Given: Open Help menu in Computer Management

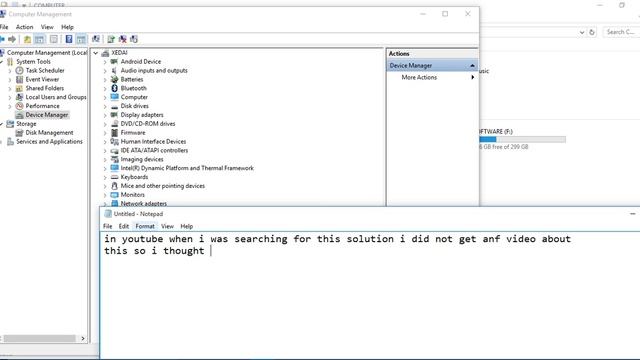Looking at the screenshot, I should coord(67,27).
